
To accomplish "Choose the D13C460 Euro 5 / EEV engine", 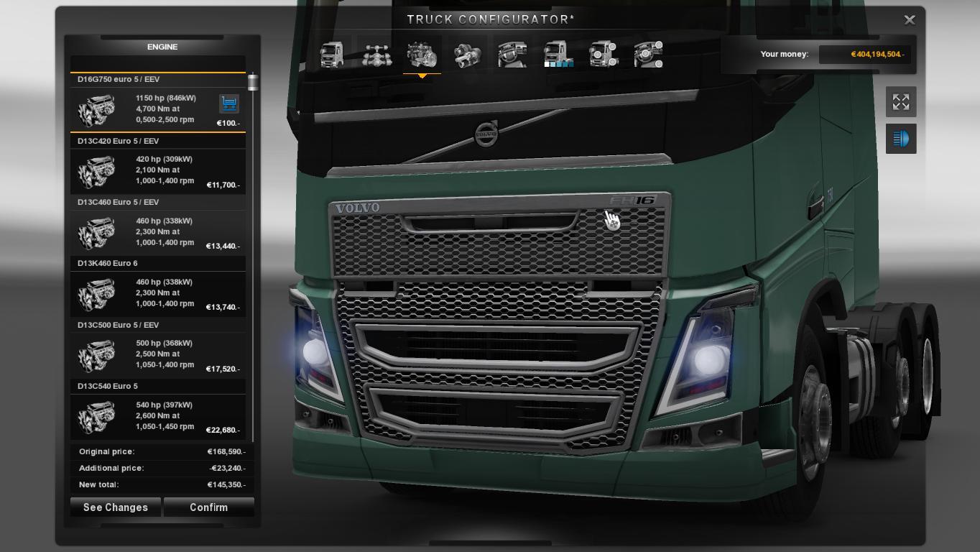I will coord(158,231).
